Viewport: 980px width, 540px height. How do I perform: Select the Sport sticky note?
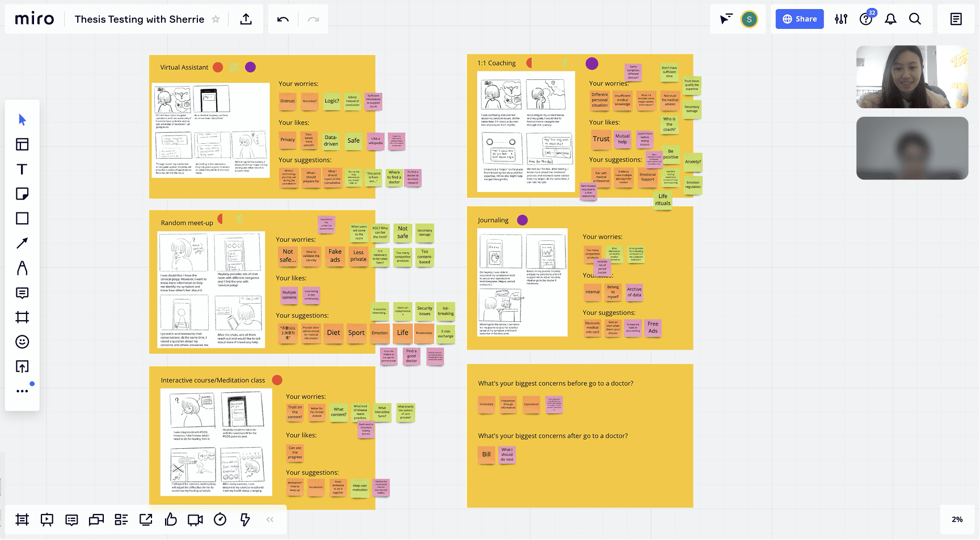pos(357,333)
